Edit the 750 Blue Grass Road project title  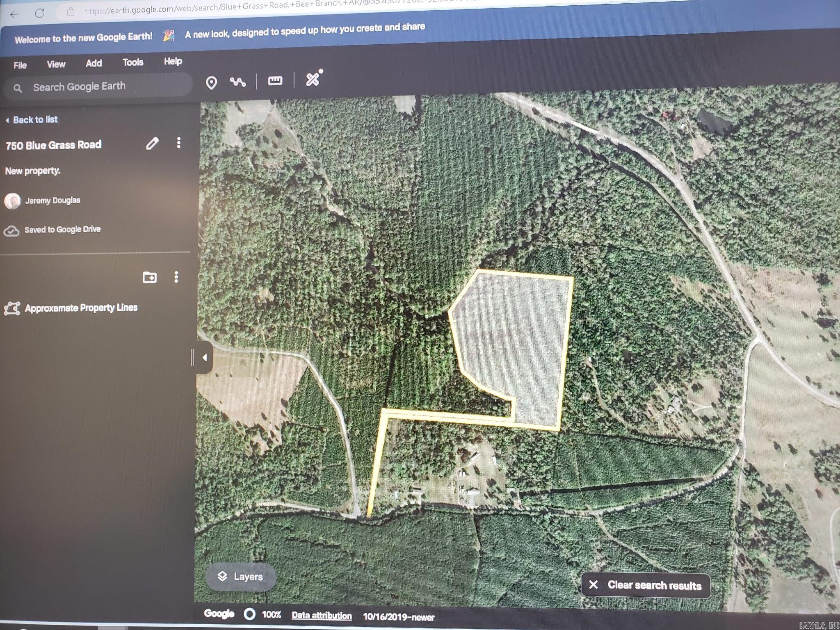[x=152, y=144]
